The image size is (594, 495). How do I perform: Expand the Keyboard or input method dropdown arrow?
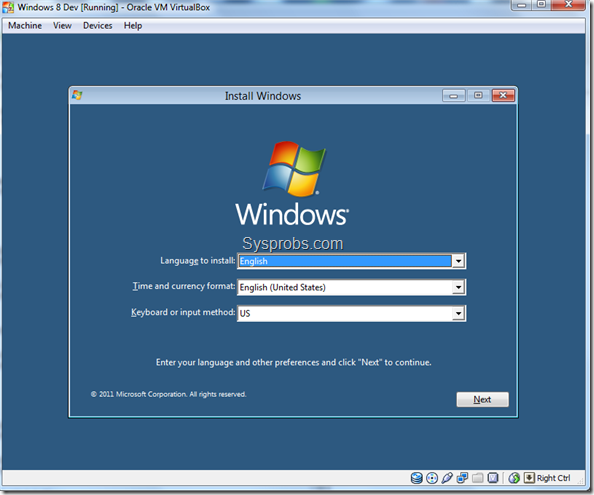[x=458, y=313]
